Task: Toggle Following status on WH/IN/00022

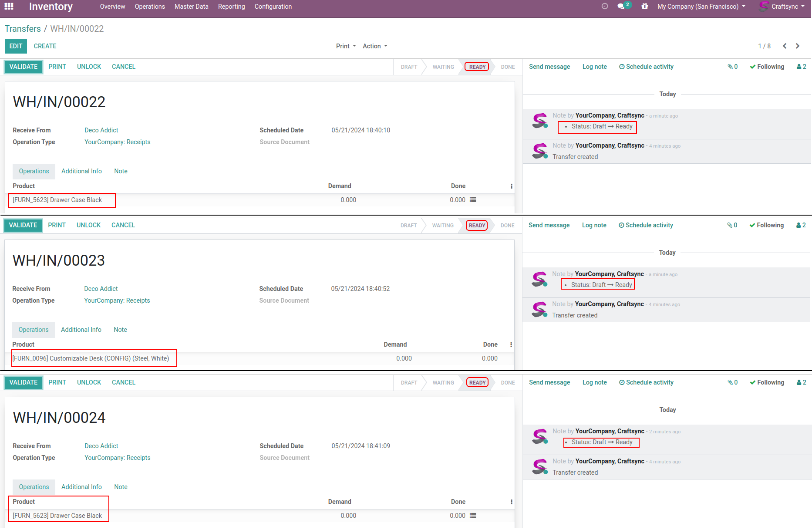Action: coord(767,67)
